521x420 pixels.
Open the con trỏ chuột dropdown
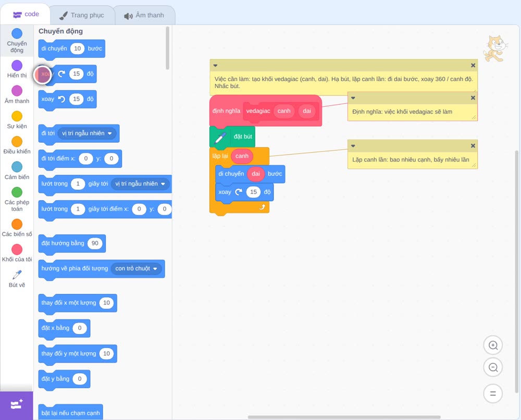[136, 268]
